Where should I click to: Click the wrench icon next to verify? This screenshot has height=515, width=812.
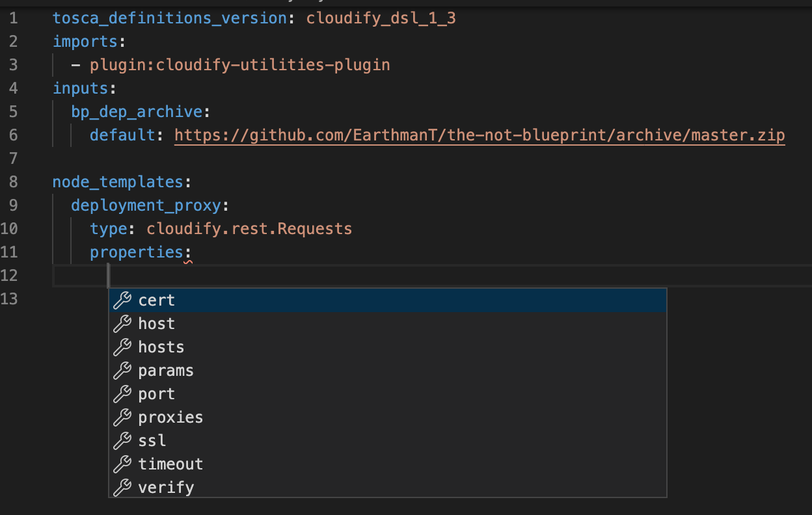(122, 488)
